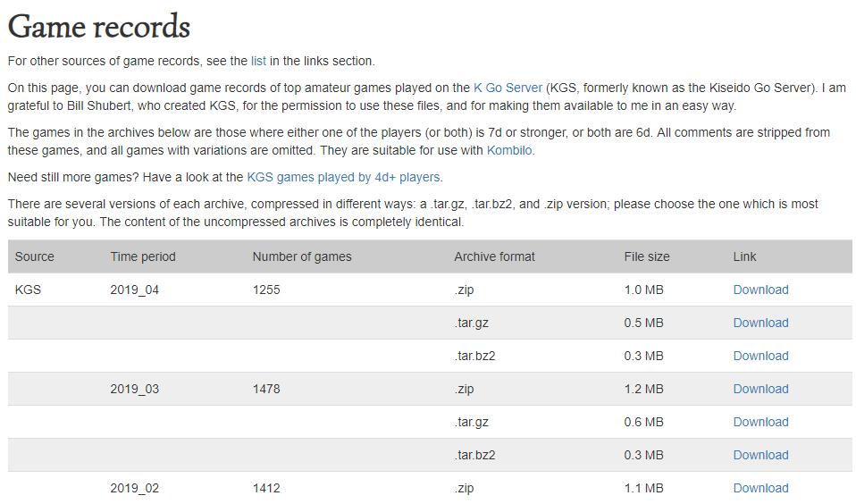Click the Time period column header

pos(143,256)
